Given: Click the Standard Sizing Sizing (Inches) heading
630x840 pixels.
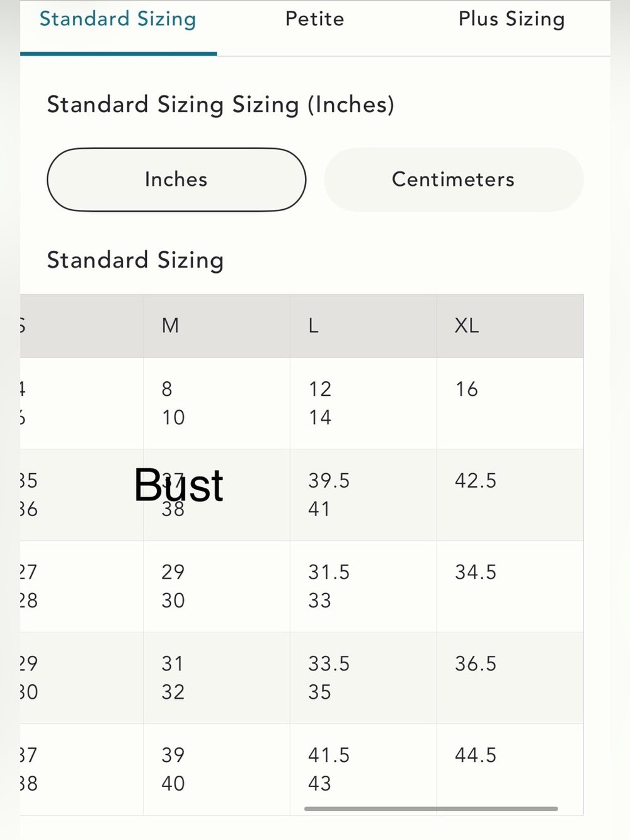Looking at the screenshot, I should pos(220,105).
